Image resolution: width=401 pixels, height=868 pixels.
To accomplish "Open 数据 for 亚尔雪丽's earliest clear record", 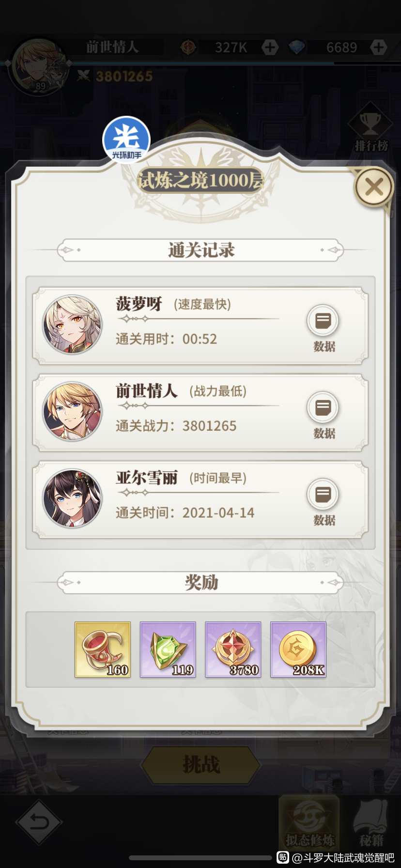I will pos(323,502).
